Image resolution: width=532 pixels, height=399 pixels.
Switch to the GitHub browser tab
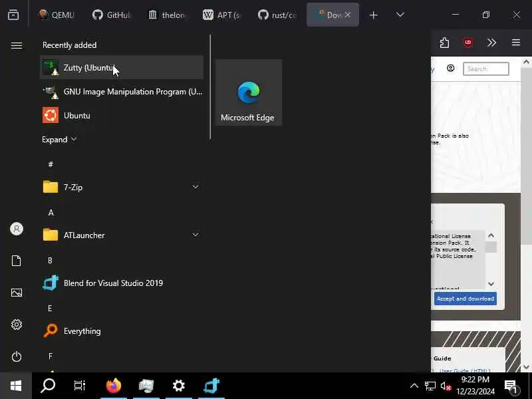(x=112, y=15)
